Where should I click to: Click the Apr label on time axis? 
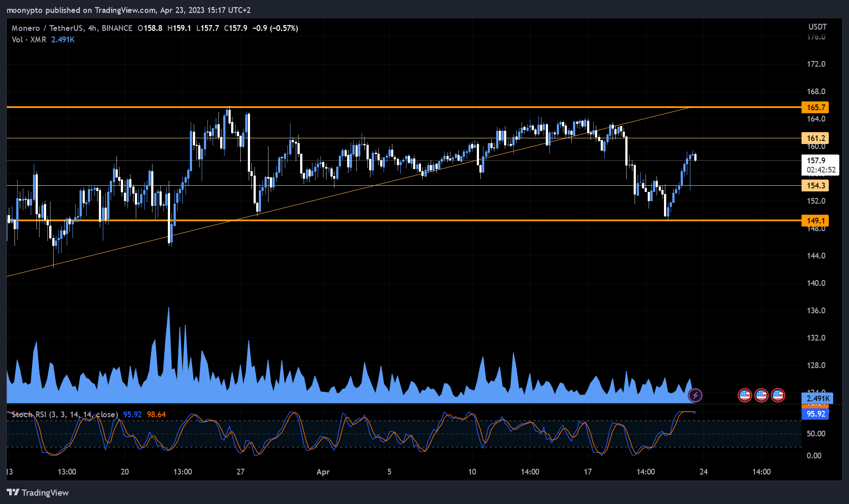[323, 472]
